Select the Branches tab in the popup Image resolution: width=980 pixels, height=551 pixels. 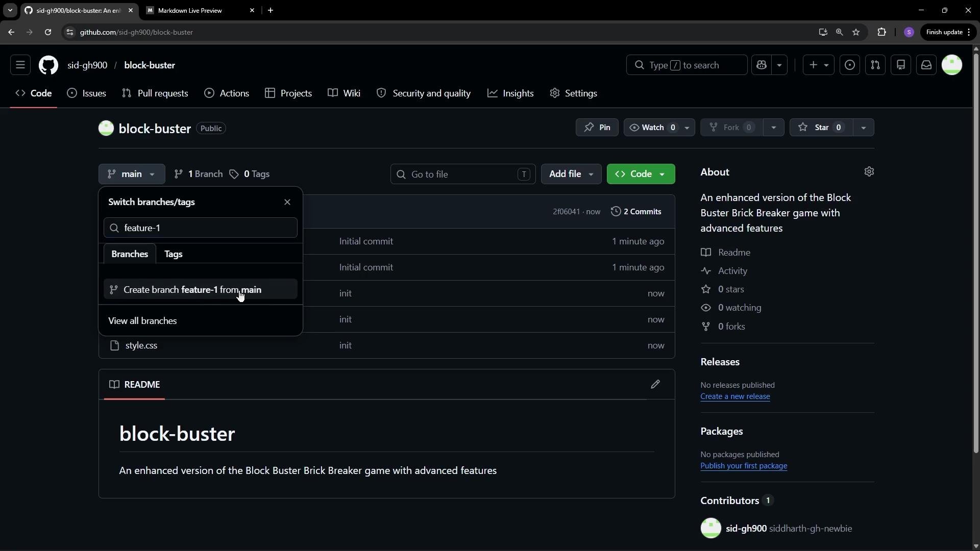click(x=130, y=254)
